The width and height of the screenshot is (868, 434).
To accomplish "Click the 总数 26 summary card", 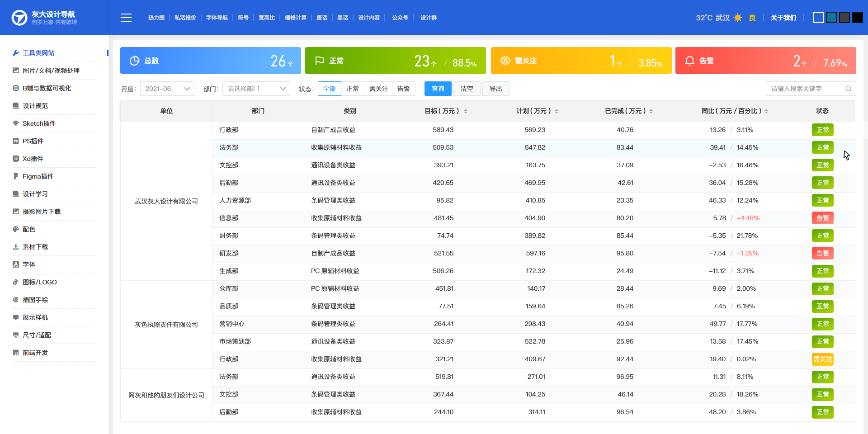I will pos(211,61).
